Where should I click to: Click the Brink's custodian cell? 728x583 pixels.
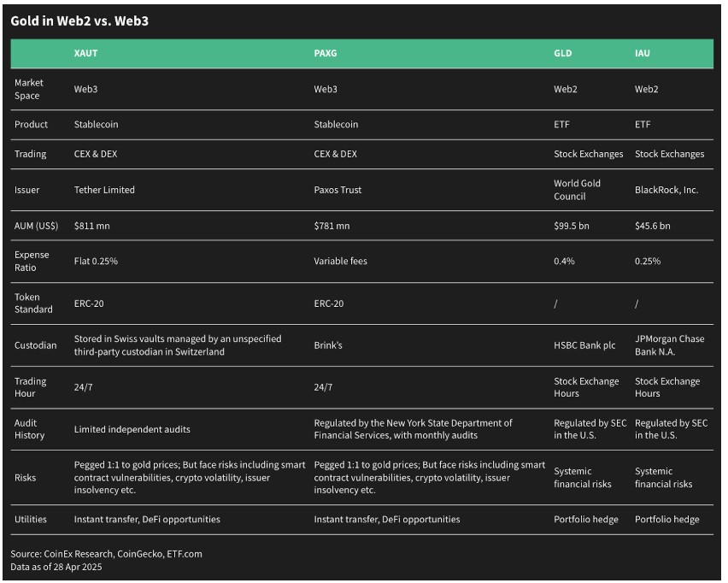(328, 345)
